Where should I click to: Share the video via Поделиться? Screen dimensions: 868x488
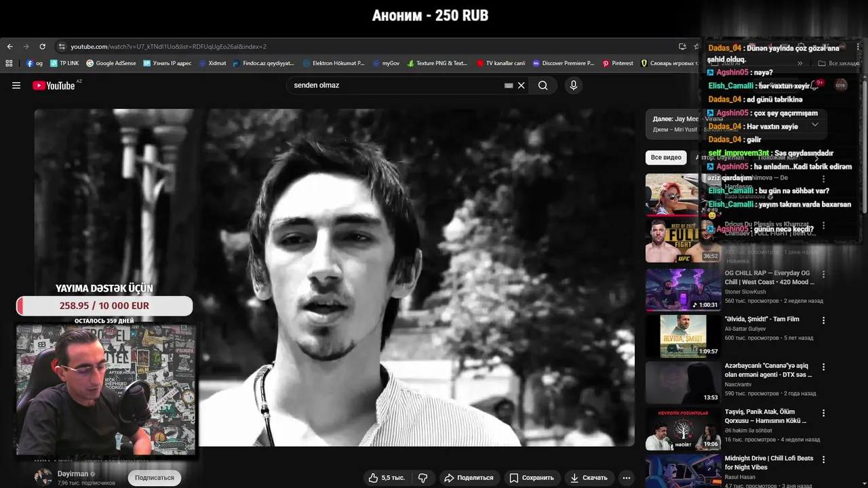point(469,478)
